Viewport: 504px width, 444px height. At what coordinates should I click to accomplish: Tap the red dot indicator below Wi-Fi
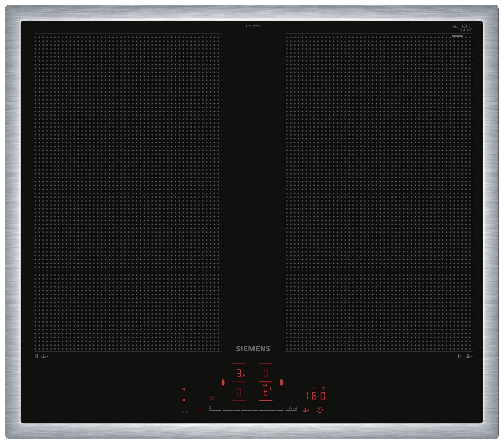pos(184,400)
